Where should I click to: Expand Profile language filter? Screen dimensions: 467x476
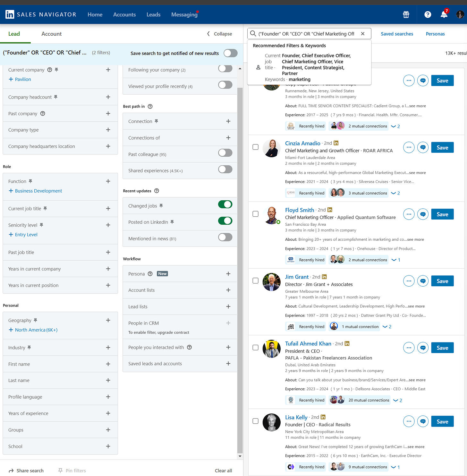[x=108, y=397]
